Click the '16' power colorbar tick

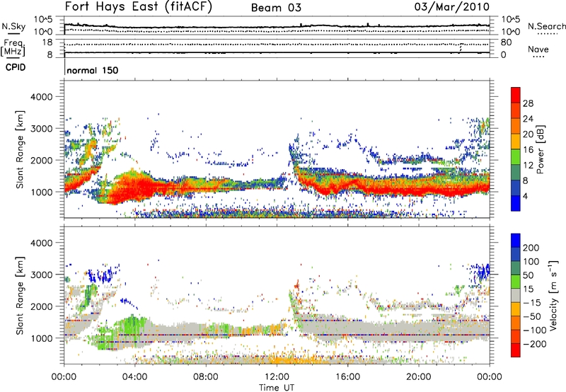(x=528, y=150)
